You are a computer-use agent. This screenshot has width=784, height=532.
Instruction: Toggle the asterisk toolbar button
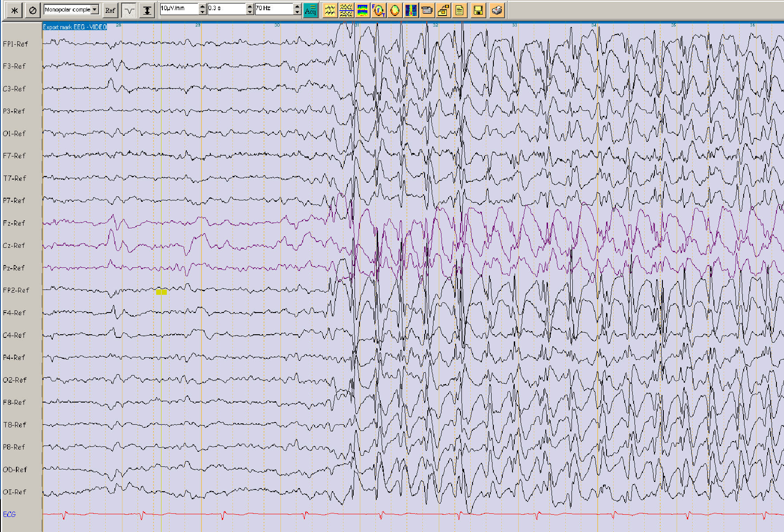pyautogui.click(x=15, y=10)
